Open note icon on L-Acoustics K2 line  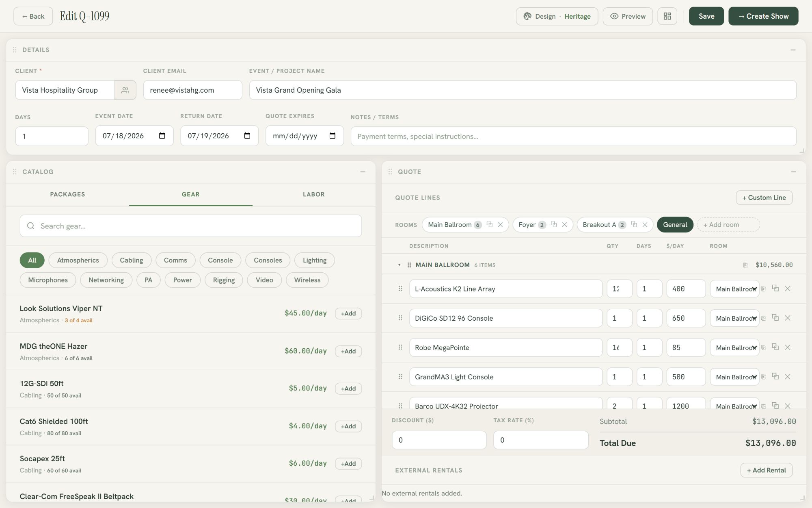(x=763, y=289)
